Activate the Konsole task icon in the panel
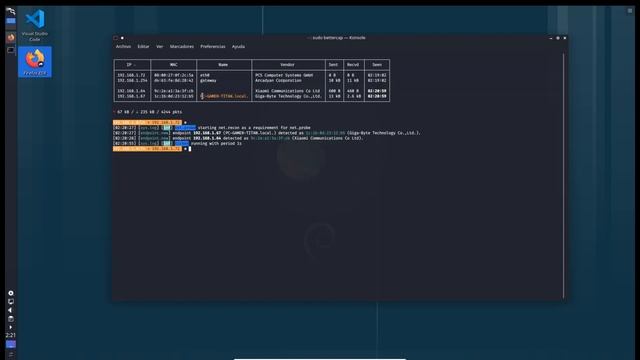This screenshot has height=360, width=640. point(11,50)
